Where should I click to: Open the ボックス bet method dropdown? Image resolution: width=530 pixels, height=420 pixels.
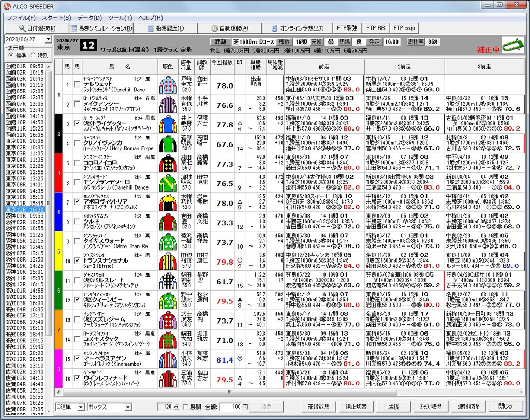(x=128, y=407)
